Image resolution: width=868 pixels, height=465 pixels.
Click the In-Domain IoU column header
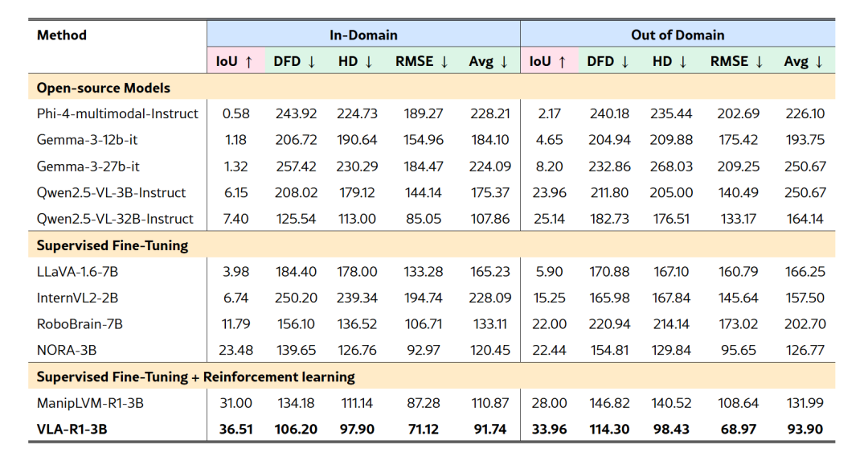pyautogui.click(x=235, y=62)
